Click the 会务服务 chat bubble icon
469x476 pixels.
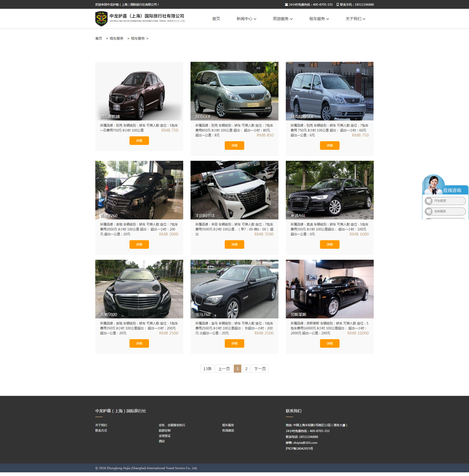(429, 211)
